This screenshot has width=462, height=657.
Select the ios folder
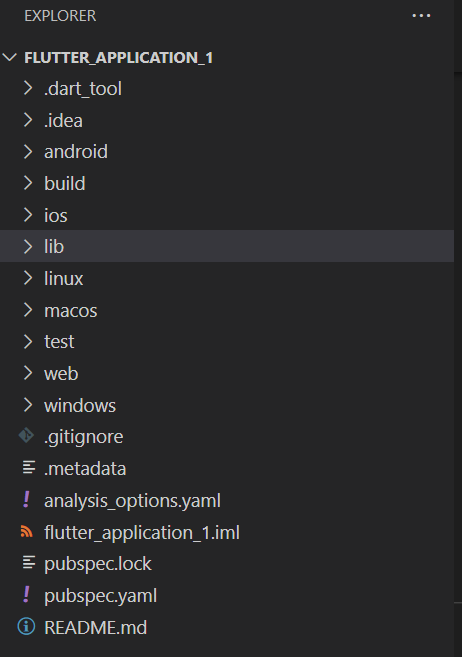tap(227, 215)
